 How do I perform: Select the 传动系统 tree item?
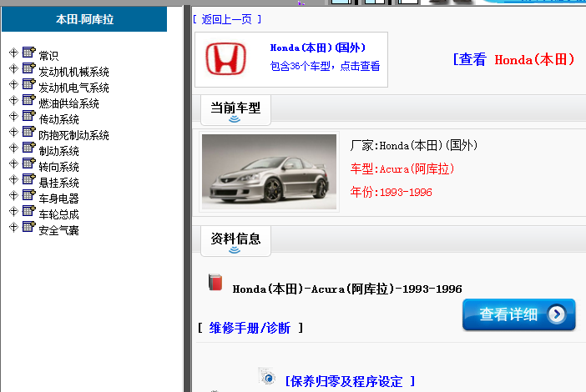coord(58,119)
